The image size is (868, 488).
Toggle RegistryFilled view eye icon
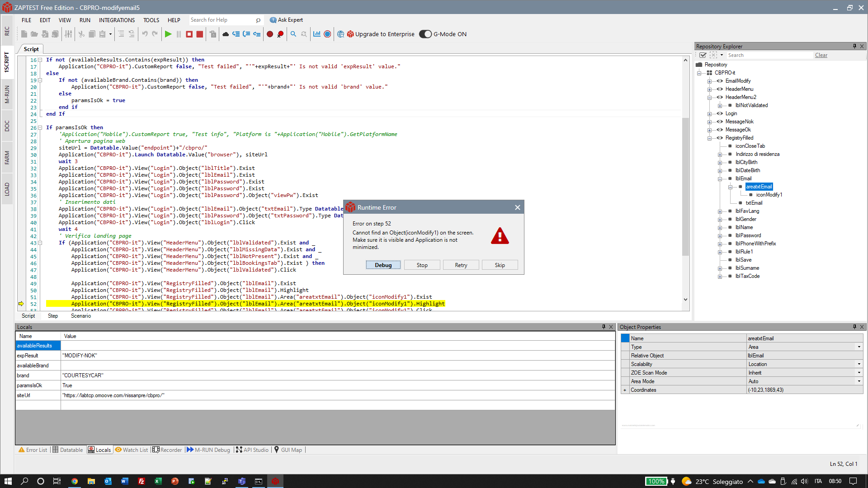pyautogui.click(x=720, y=138)
